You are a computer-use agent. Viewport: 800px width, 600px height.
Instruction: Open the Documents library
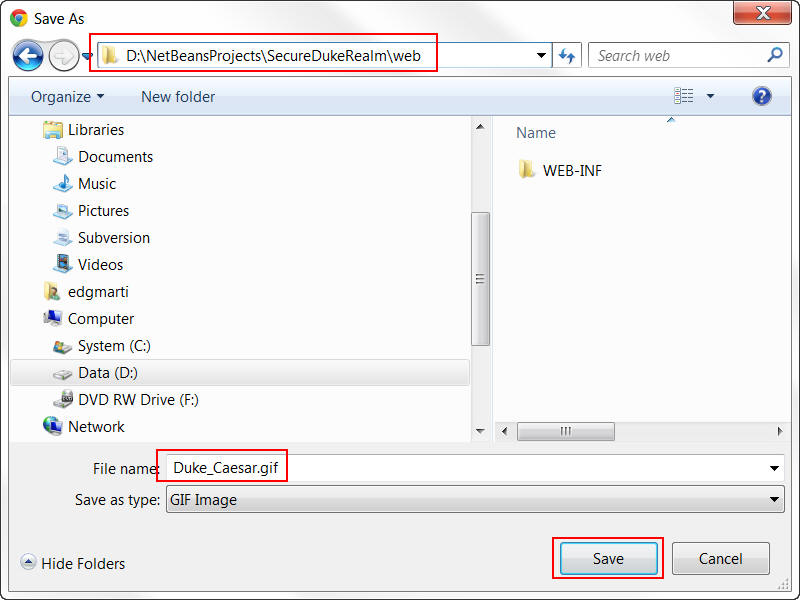117,157
